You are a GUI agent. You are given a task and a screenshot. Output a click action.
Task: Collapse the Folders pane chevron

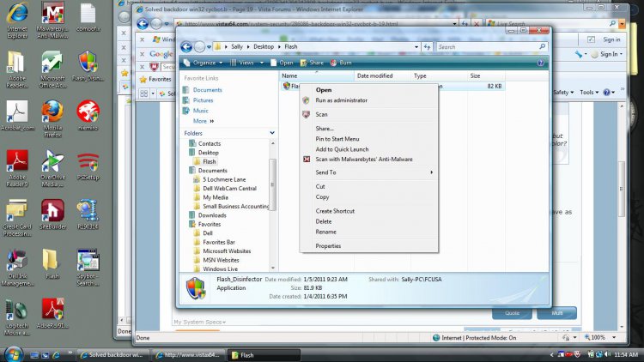pos(272,133)
